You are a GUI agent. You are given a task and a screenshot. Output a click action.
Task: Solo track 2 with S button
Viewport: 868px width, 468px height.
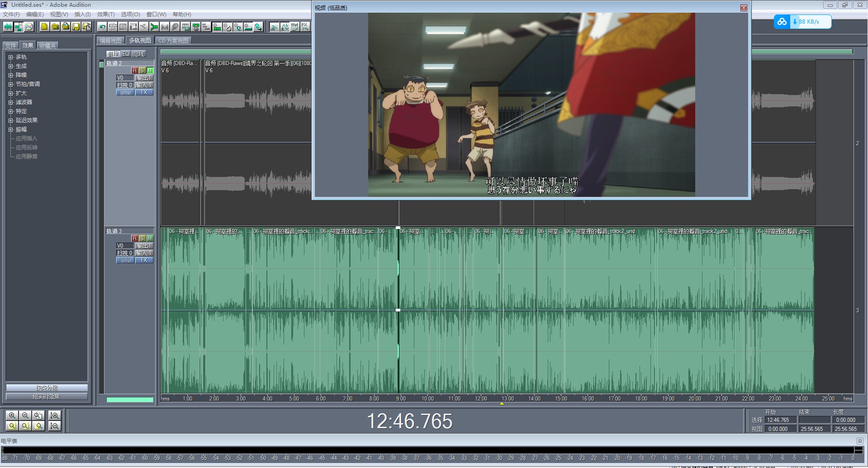[142, 71]
